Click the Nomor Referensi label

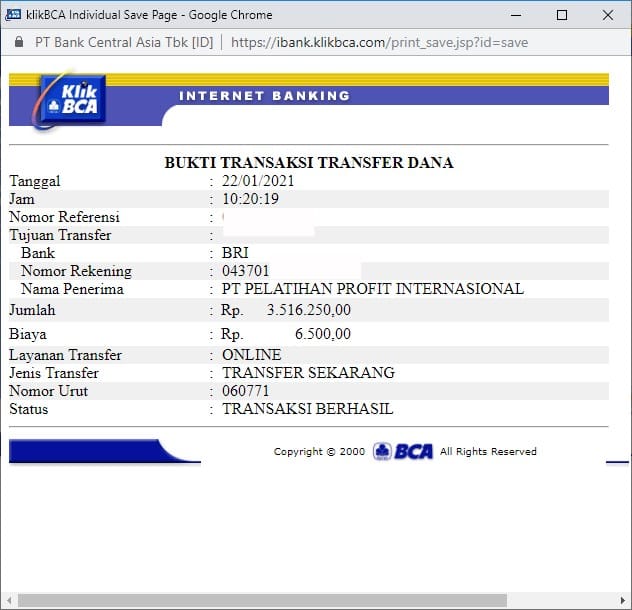coord(64,217)
